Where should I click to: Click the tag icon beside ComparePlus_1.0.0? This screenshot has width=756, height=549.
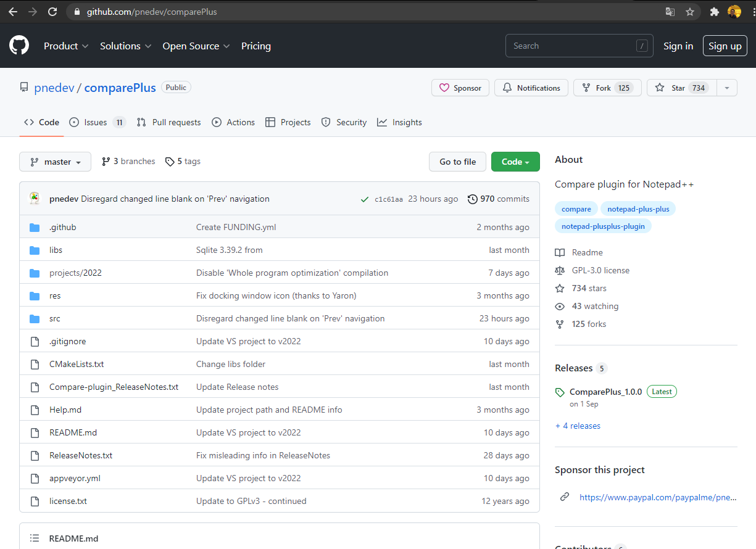coord(560,392)
